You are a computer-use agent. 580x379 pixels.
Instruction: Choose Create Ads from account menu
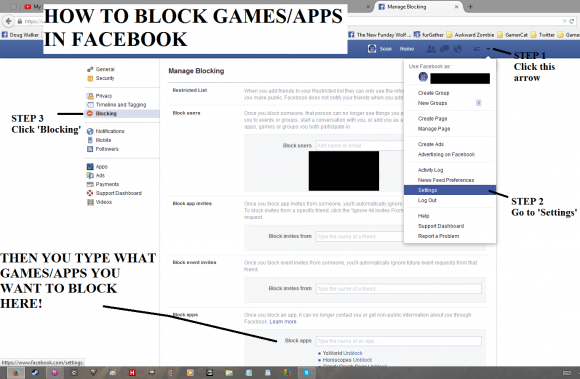coord(431,144)
